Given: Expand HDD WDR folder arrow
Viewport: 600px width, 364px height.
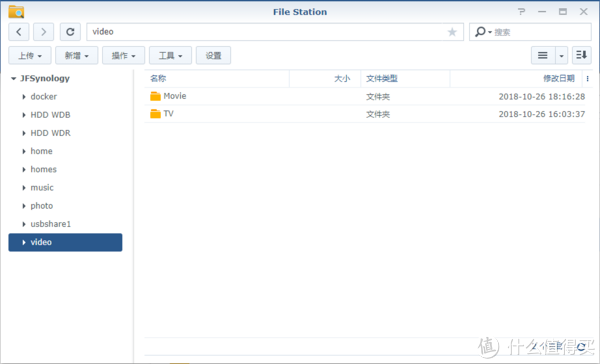Looking at the screenshot, I should point(24,133).
